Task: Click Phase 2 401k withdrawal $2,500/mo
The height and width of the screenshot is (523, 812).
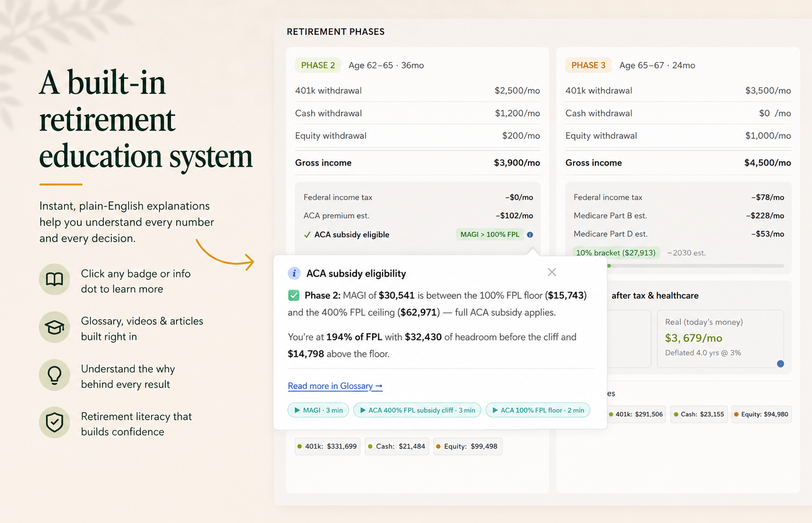Action: coord(418,90)
